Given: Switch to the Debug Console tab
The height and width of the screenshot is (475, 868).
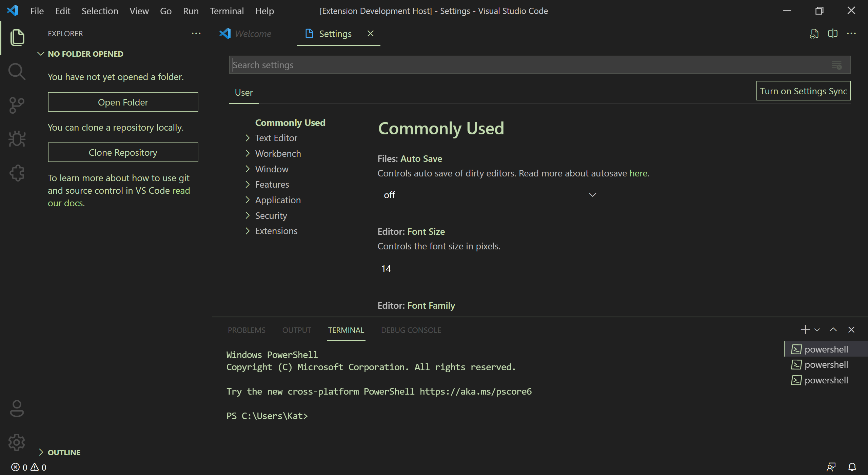Looking at the screenshot, I should click(x=411, y=330).
